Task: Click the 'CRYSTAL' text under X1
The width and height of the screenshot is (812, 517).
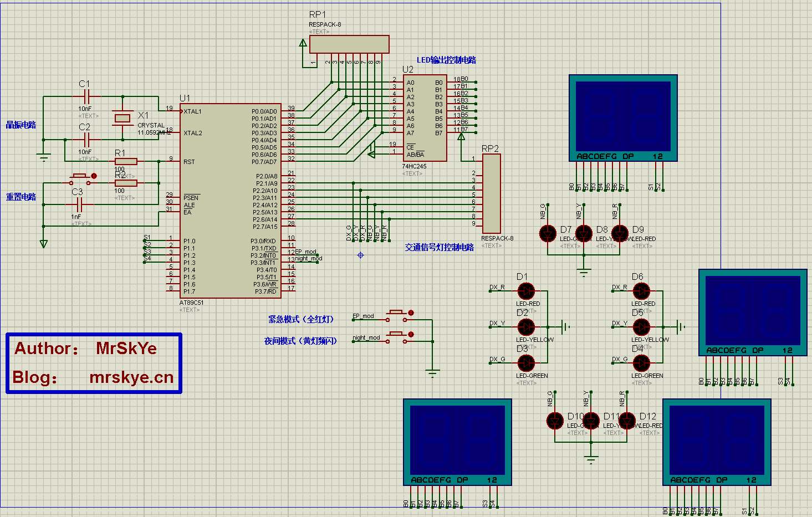Action: click(x=151, y=125)
